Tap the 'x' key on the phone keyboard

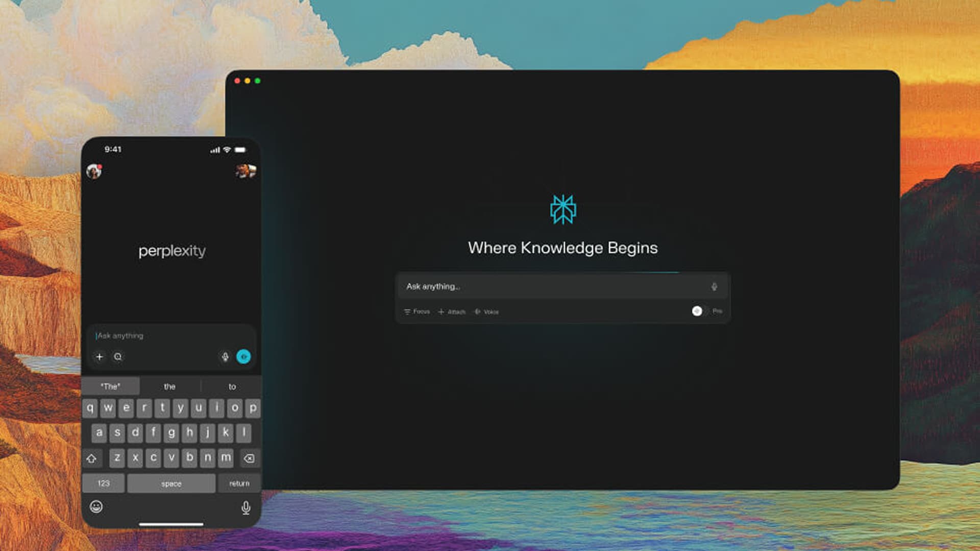(135, 458)
